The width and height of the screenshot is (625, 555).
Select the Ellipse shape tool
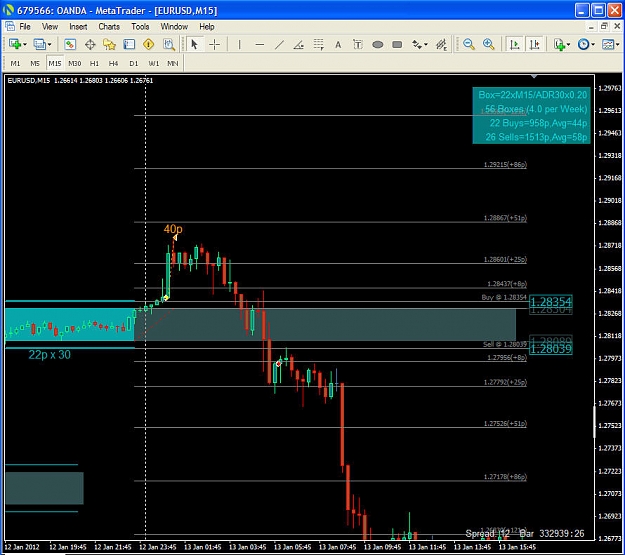[377, 44]
